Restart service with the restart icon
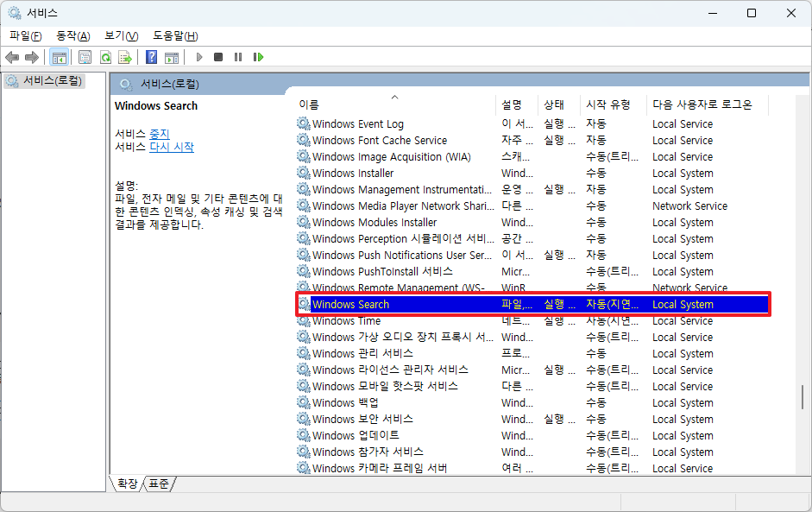Viewport: 812px width, 512px height. pyautogui.click(x=258, y=57)
